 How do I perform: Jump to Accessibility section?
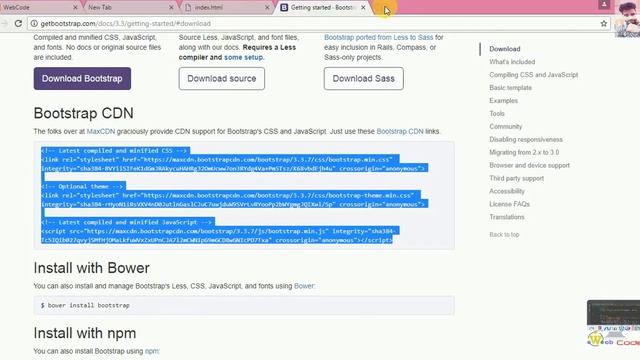tap(507, 191)
